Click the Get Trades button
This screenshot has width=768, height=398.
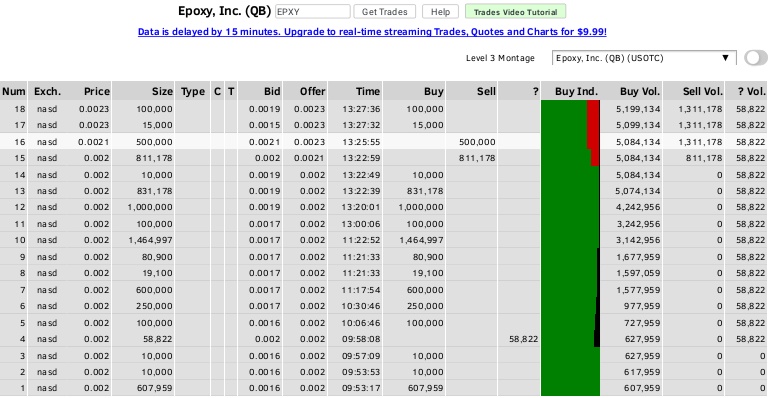[x=384, y=12]
